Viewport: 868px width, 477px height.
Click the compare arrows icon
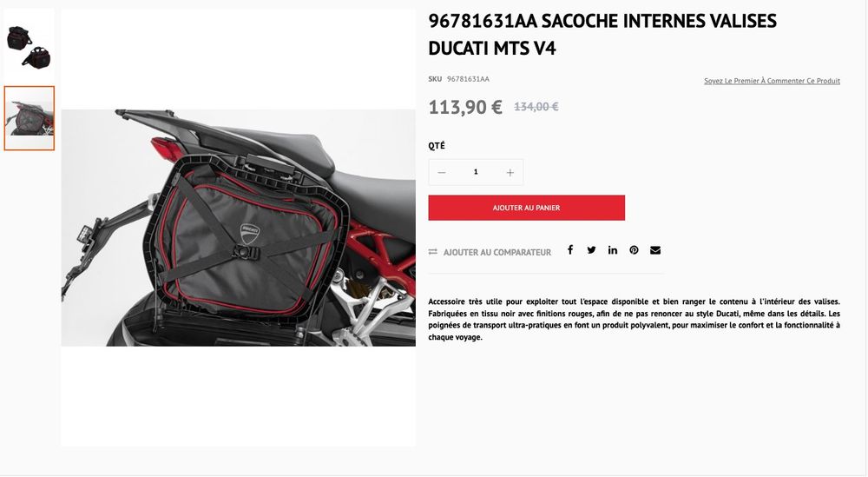pos(433,252)
